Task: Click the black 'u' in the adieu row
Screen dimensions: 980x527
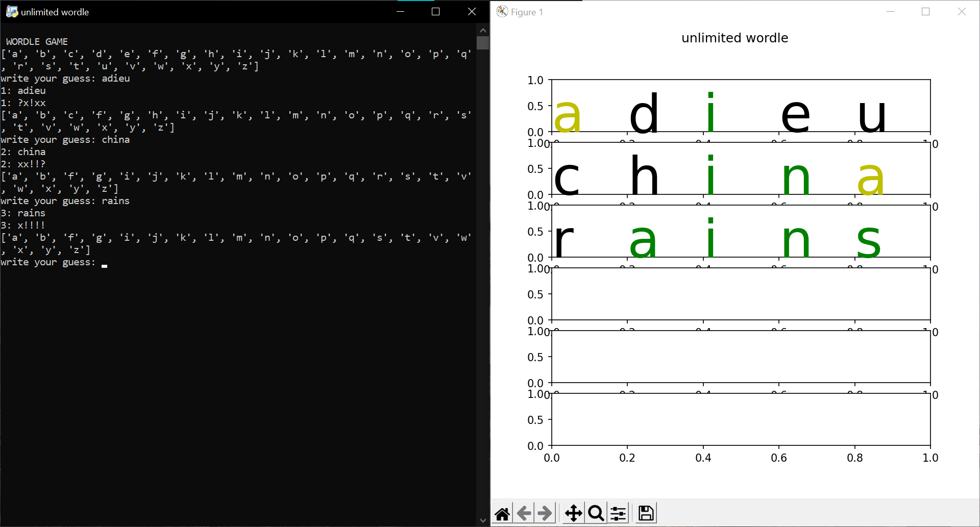Action: [x=872, y=117]
